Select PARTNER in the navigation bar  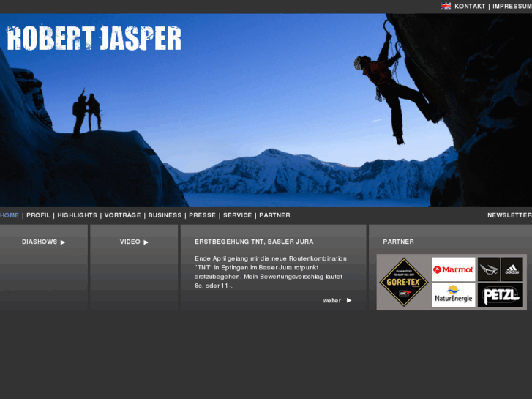(275, 215)
